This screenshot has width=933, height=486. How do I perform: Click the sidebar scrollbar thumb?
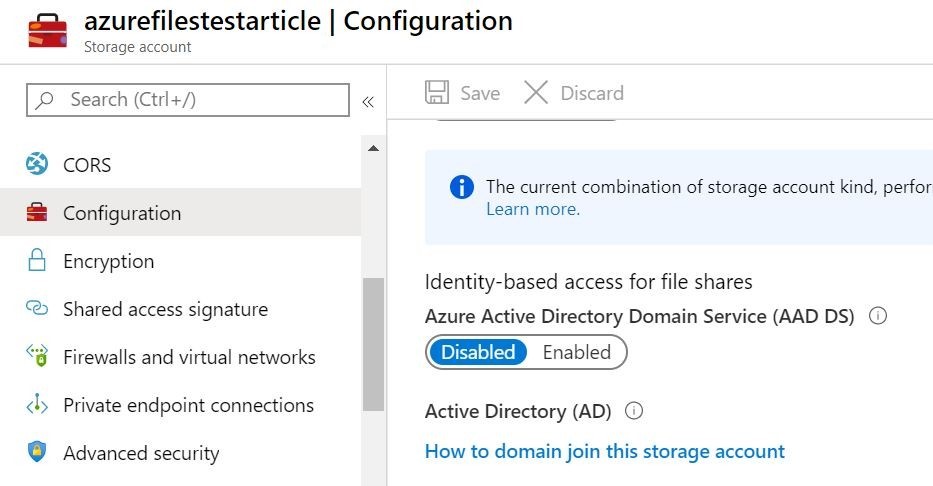click(373, 344)
